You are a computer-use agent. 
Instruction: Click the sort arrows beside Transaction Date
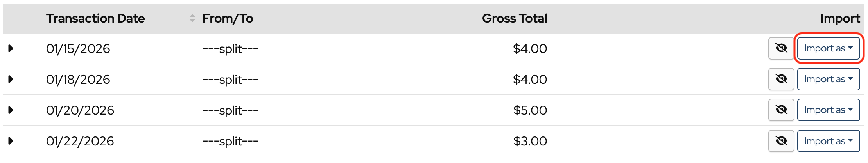[192, 18]
